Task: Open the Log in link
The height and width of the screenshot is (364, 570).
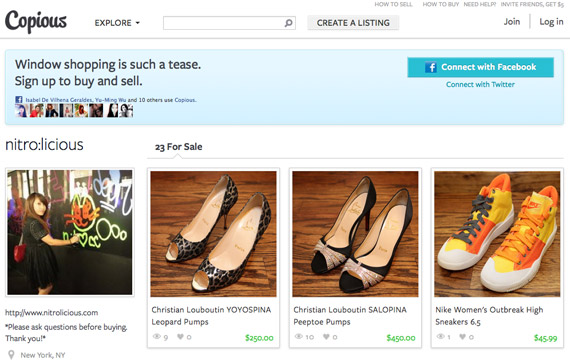Action: [x=551, y=22]
